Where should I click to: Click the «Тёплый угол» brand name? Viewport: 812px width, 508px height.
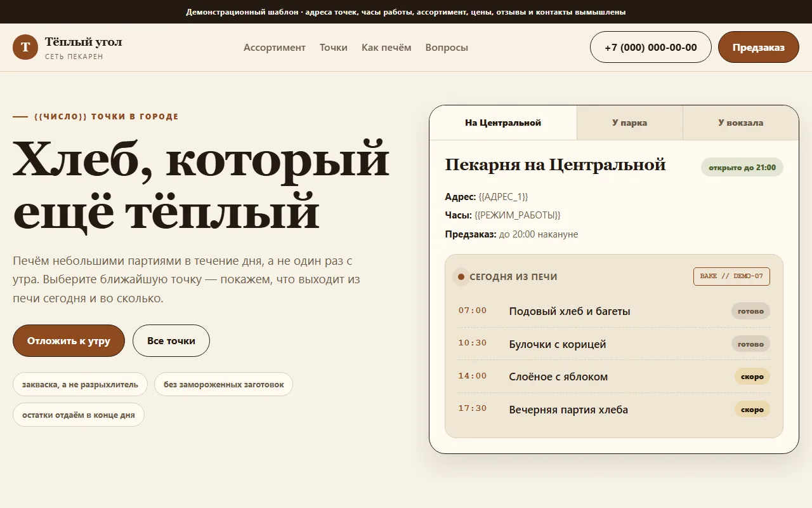(84, 42)
